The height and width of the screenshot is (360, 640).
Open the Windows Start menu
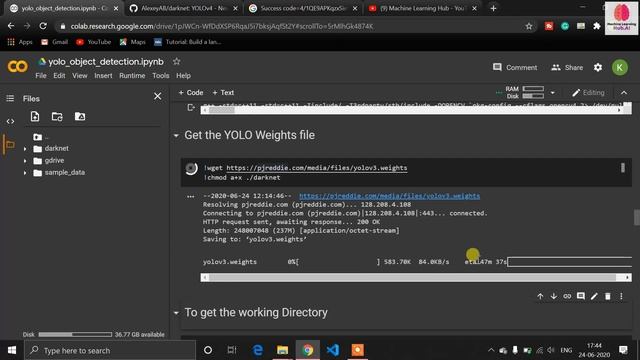(x=12, y=350)
